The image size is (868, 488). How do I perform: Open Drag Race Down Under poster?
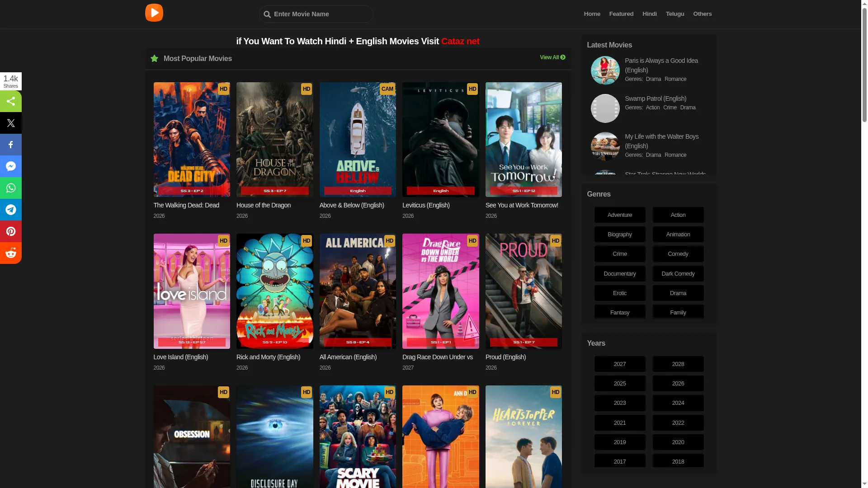click(440, 291)
